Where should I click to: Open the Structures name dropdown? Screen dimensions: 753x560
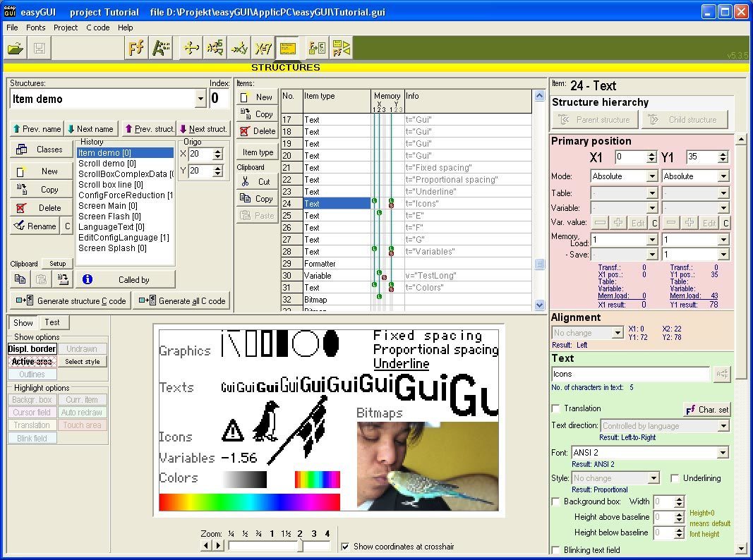click(x=200, y=99)
